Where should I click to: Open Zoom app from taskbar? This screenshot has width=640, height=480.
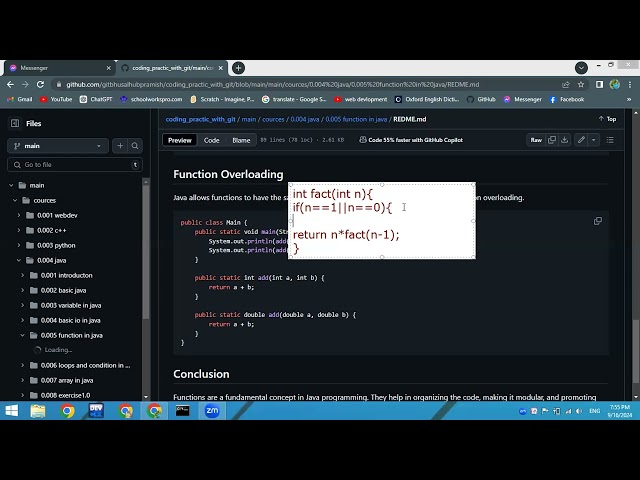(212, 411)
